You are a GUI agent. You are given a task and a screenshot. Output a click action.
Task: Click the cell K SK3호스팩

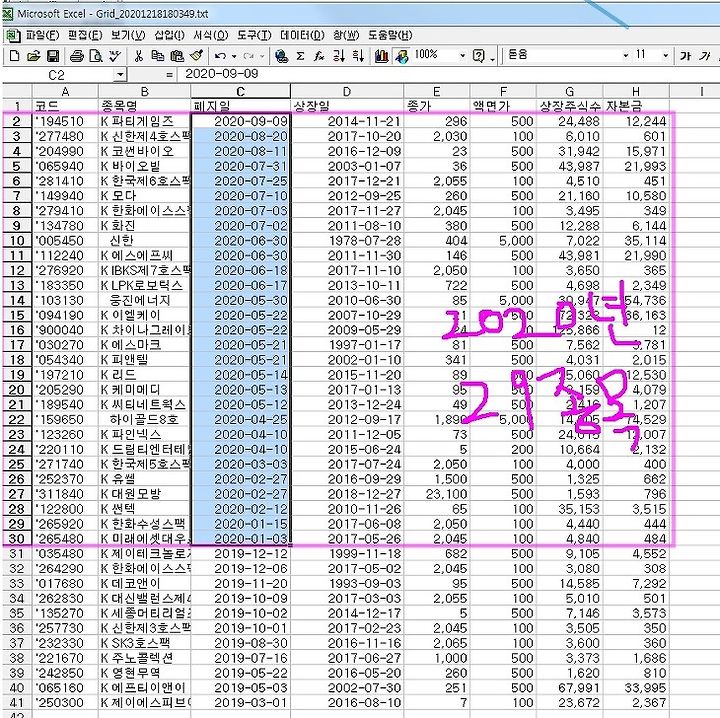click(x=144, y=643)
